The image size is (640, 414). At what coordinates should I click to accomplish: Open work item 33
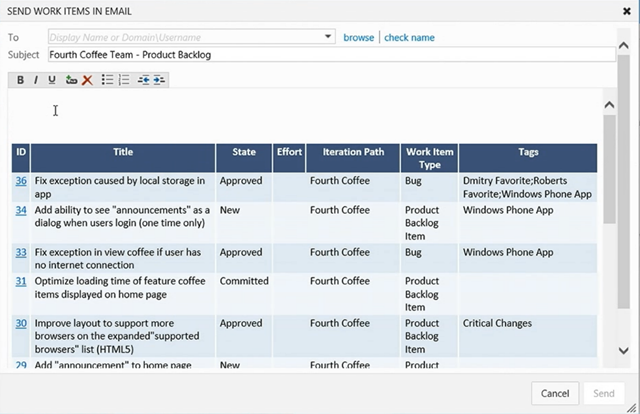(21, 252)
